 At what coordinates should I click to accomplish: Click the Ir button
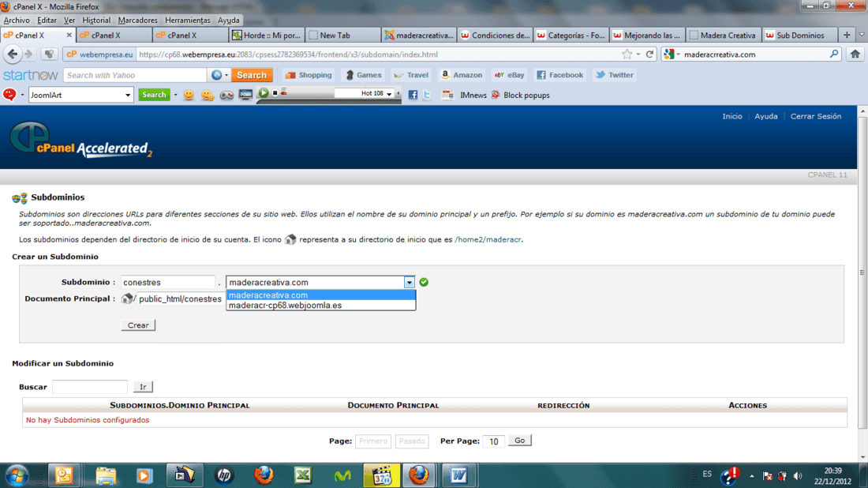coord(143,387)
